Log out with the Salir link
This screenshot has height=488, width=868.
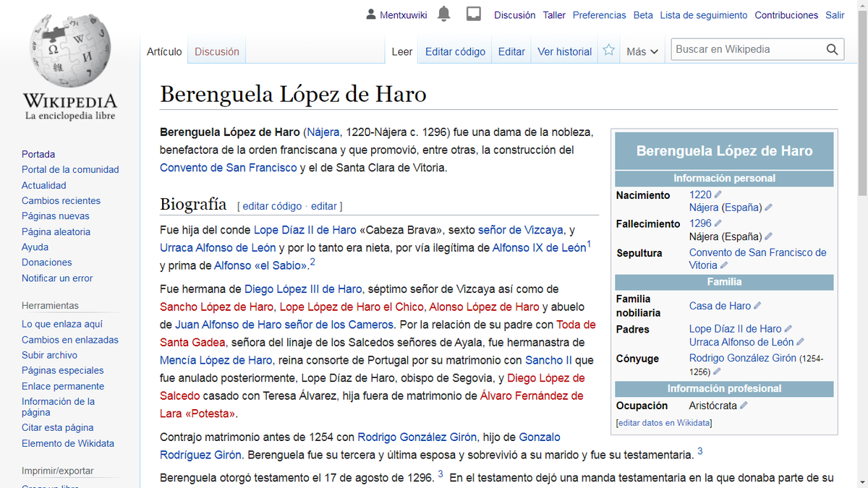point(835,14)
